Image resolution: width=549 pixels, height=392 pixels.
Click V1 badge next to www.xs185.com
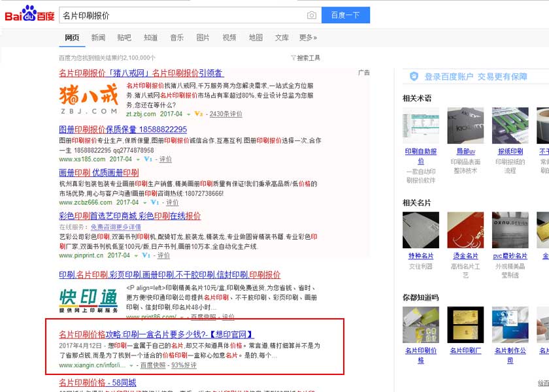[x=148, y=159]
